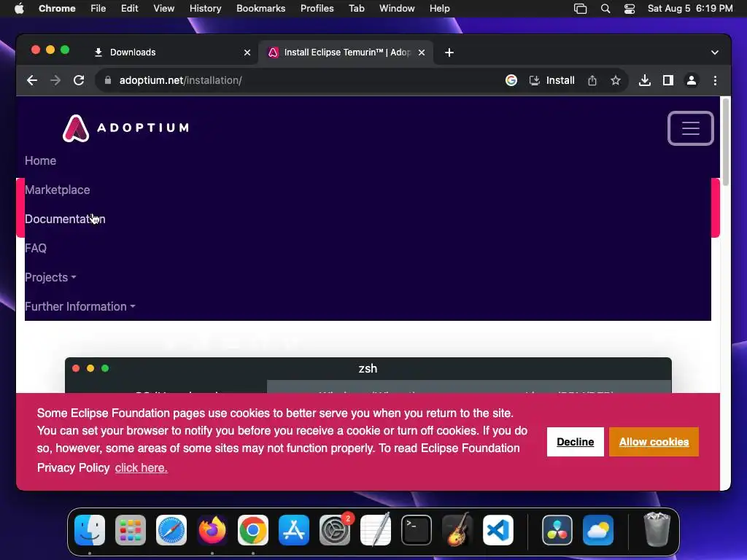Open Finder from the Dock

[x=90, y=530]
